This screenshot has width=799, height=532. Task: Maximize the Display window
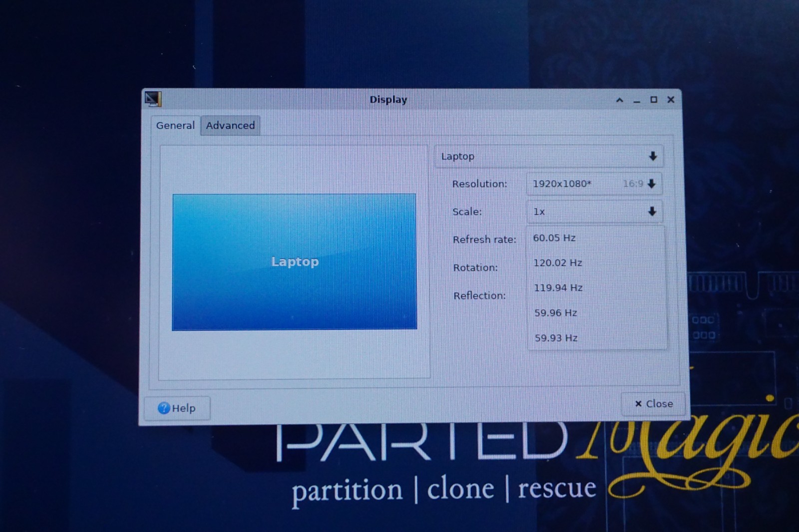[x=654, y=100]
